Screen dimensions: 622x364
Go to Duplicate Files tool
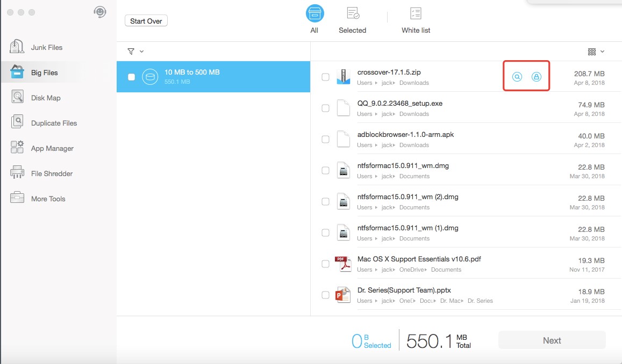(x=54, y=123)
